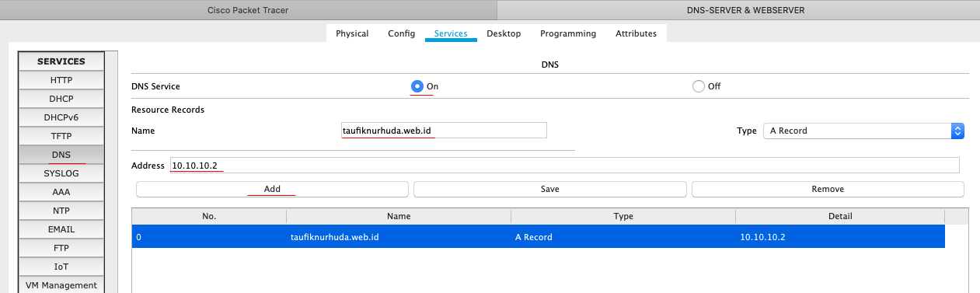Viewport: 980px width, 293px height.
Task: Go to the Desktop tab
Action: tap(504, 33)
